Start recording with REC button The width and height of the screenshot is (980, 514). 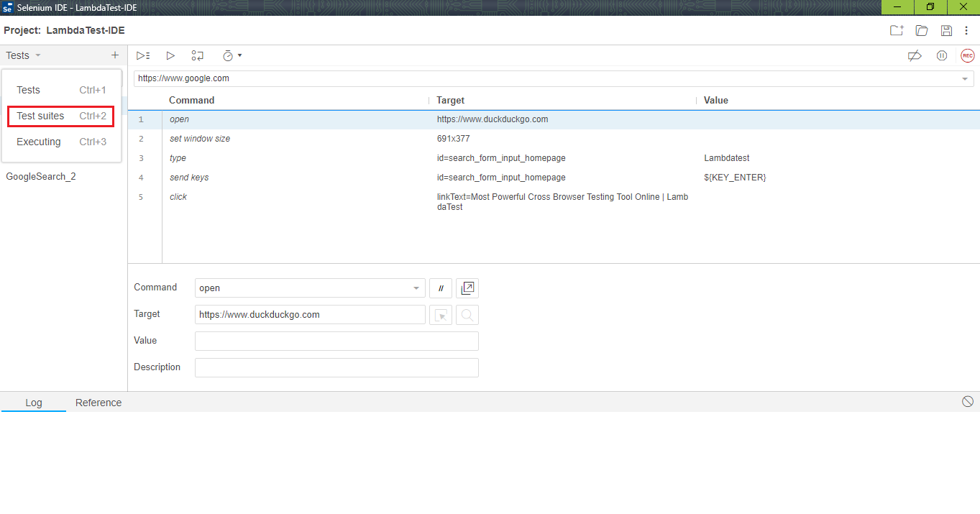[x=968, y=55]
